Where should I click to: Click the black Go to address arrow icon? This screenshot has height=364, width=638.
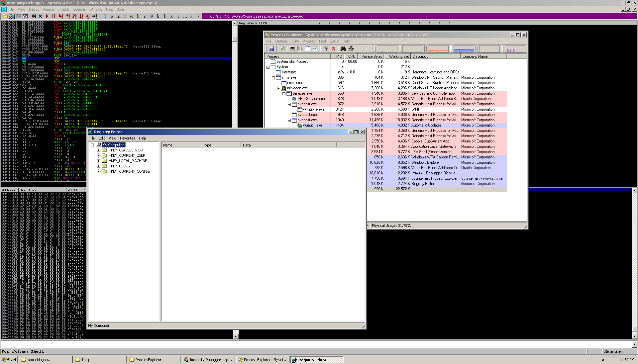click(x=95, y=16)
